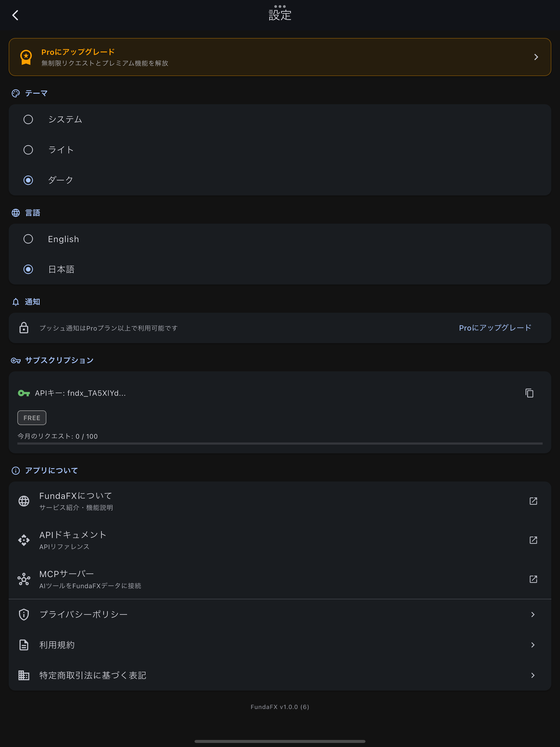Viewport: 560px width, 747px height.
Task: Go back using the top-left arrow
Action: (15, 15)
